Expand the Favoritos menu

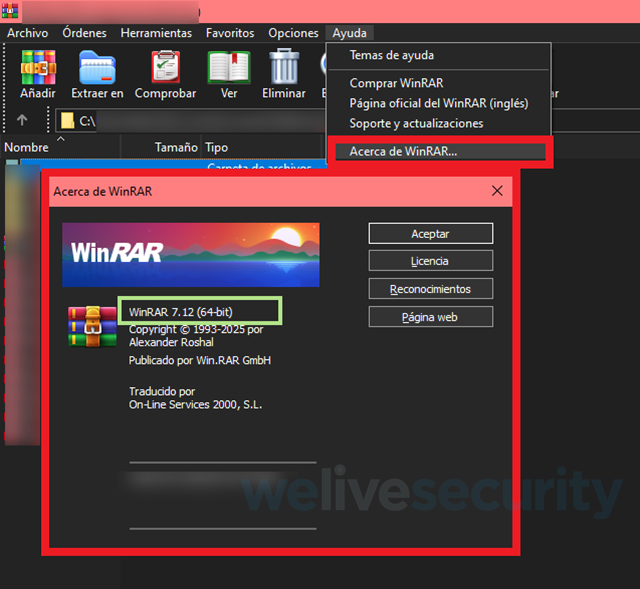coord(230,33)
